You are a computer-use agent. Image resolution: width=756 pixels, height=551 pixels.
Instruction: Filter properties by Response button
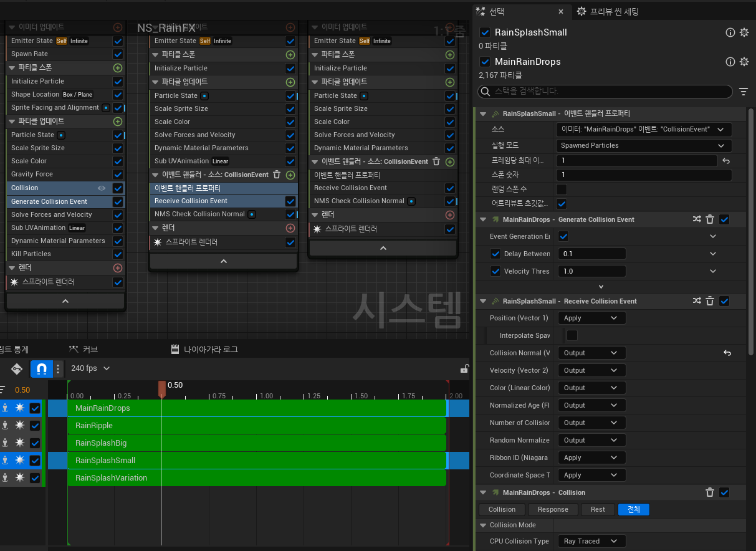553,509
